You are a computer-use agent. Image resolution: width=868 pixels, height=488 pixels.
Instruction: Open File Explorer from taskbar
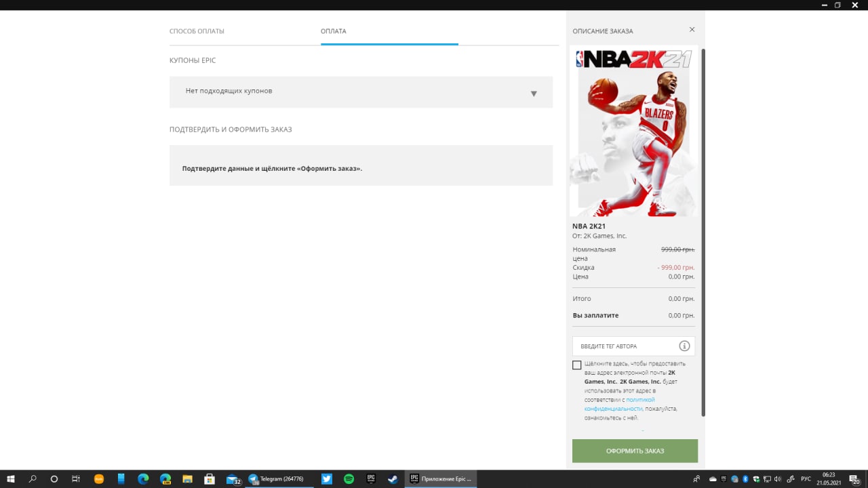pyautogui.click(x=188, y=479)
